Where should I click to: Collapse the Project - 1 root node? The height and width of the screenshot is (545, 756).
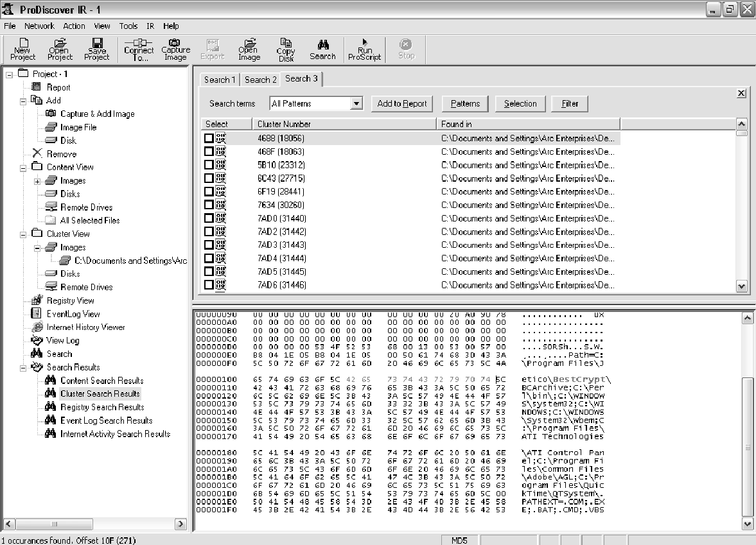(9, 74)
